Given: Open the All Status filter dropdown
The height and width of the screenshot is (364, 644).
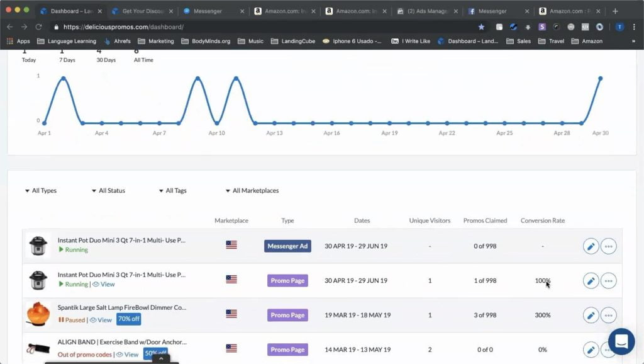Looking at the screenshot, I should pos(108,190).
